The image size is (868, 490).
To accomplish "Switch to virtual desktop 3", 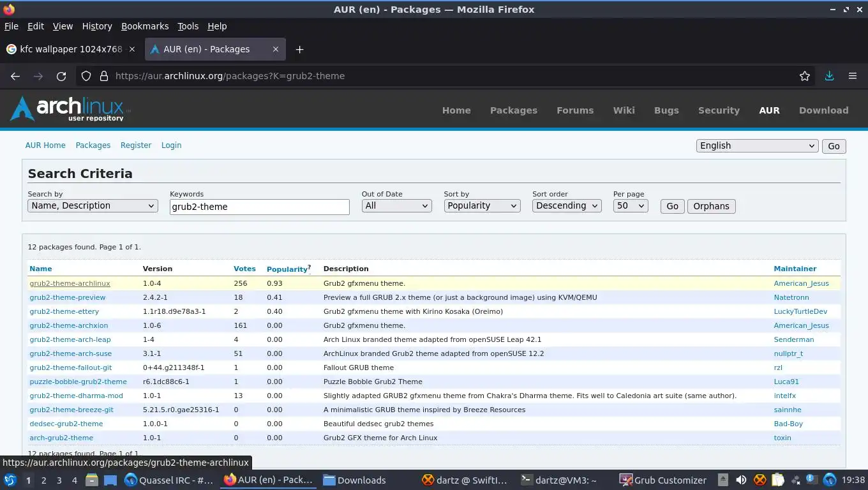I will 59,480.
